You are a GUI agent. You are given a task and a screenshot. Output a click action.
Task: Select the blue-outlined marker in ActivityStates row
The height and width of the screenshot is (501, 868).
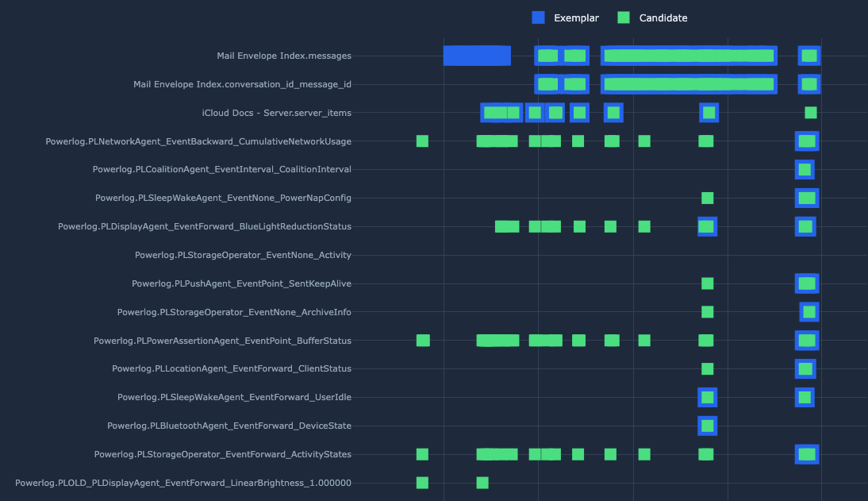pos(807,454)
